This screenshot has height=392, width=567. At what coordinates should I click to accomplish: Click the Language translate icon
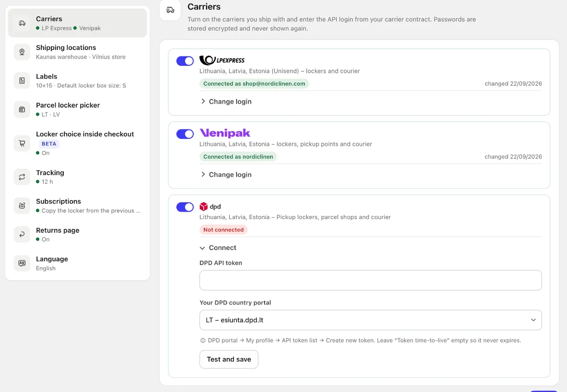tap(22, 263)
